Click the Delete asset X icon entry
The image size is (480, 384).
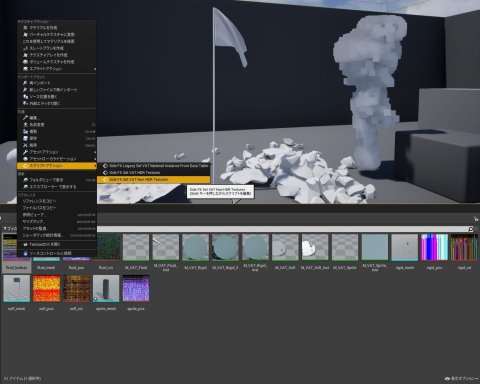point(25,145)
